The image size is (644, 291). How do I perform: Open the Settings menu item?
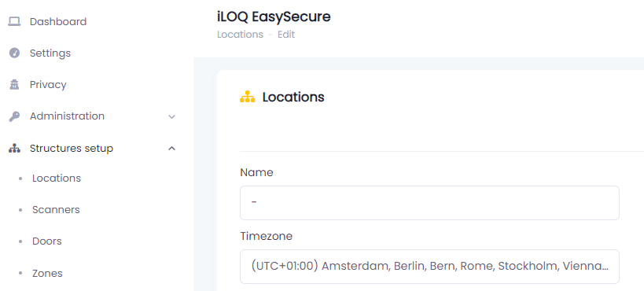click(x=50, y=53)
